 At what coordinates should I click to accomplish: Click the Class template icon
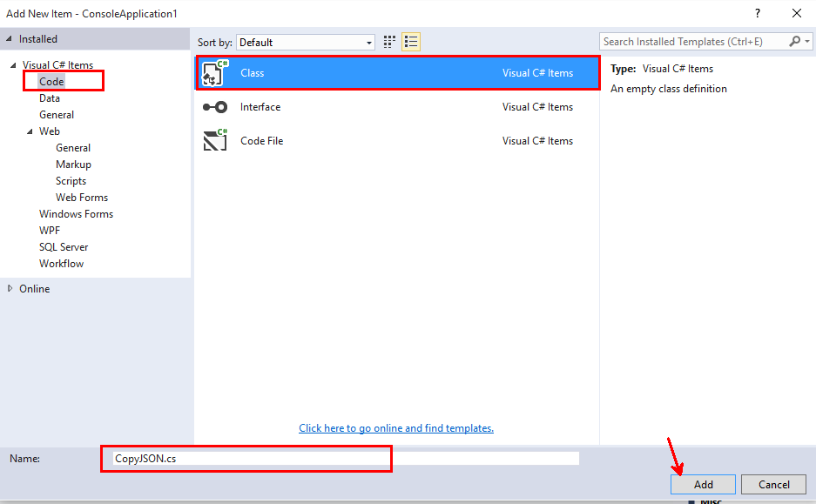point(215,73)
